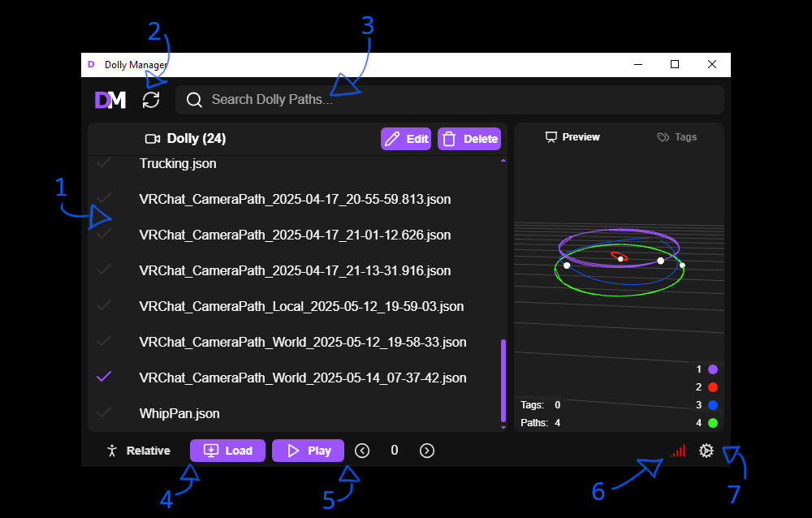The width and height of the screenshot is (812, 518).
Task: Advance to next path with right arrow
Action: [427, 451]
